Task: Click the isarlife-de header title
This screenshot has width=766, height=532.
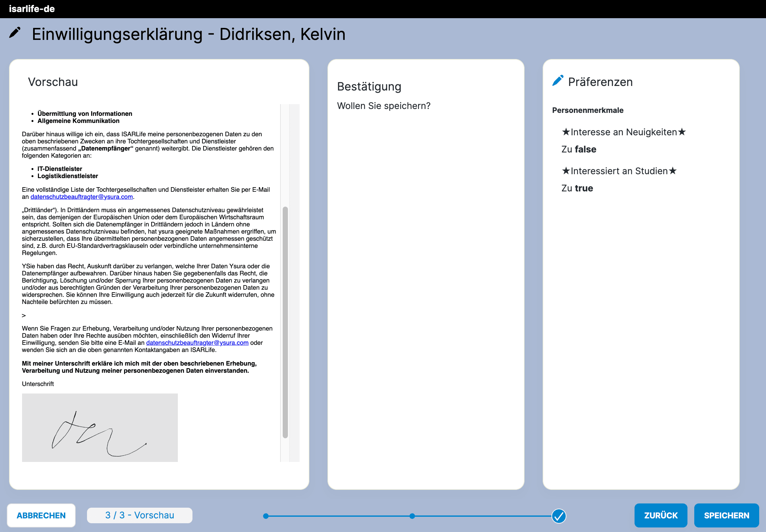Action: tap(32, 9)
